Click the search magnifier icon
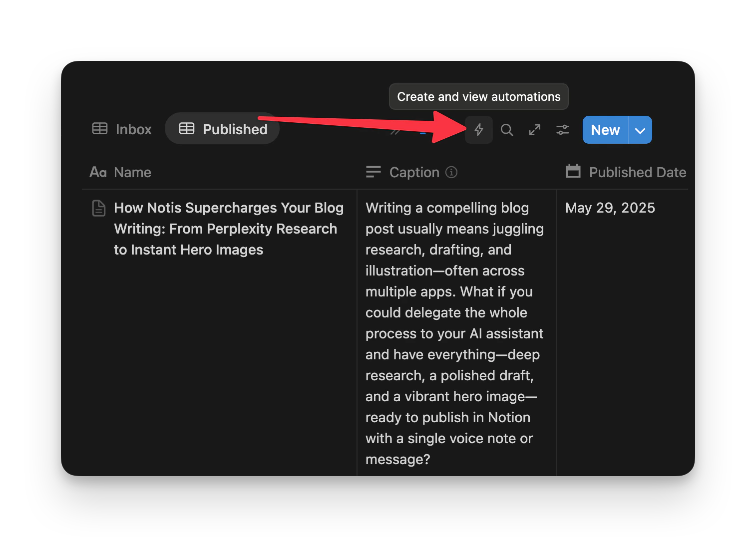 click(x=507, y=130)
